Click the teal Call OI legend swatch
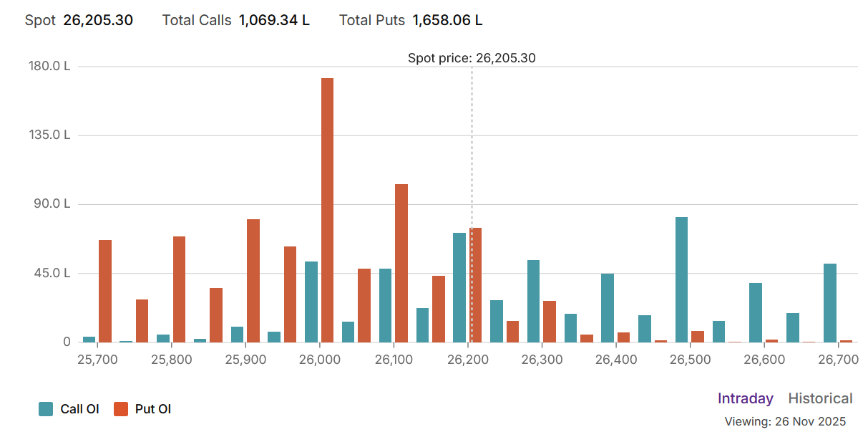Viewport: 868px width, 437px height. pyautogui.click(x=46, y=409)
